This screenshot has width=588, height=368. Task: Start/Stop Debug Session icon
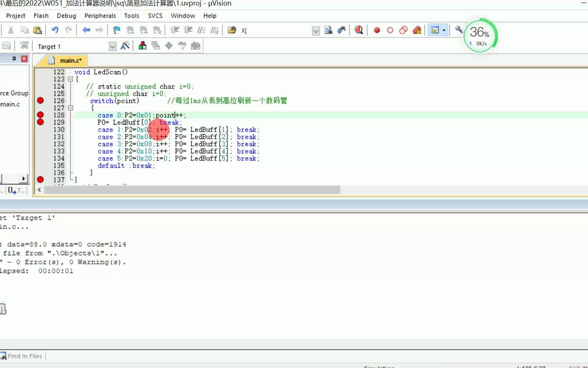point(359,30)
